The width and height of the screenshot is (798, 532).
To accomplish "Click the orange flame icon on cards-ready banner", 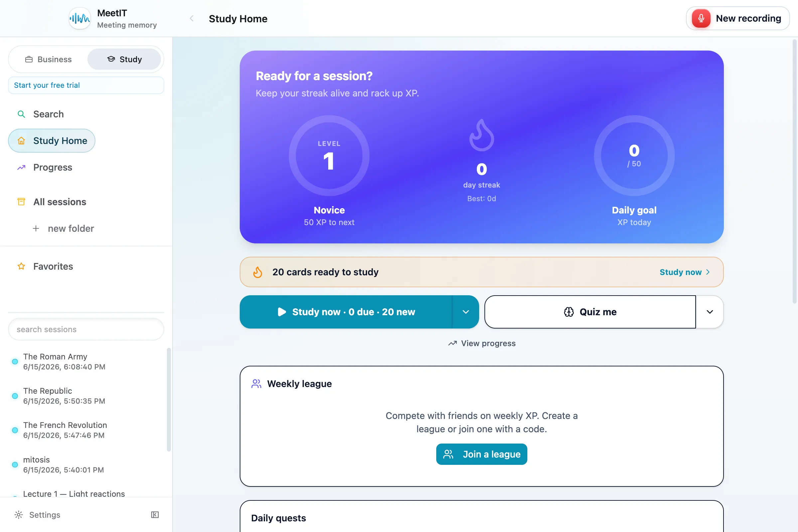I will (258, 272).
